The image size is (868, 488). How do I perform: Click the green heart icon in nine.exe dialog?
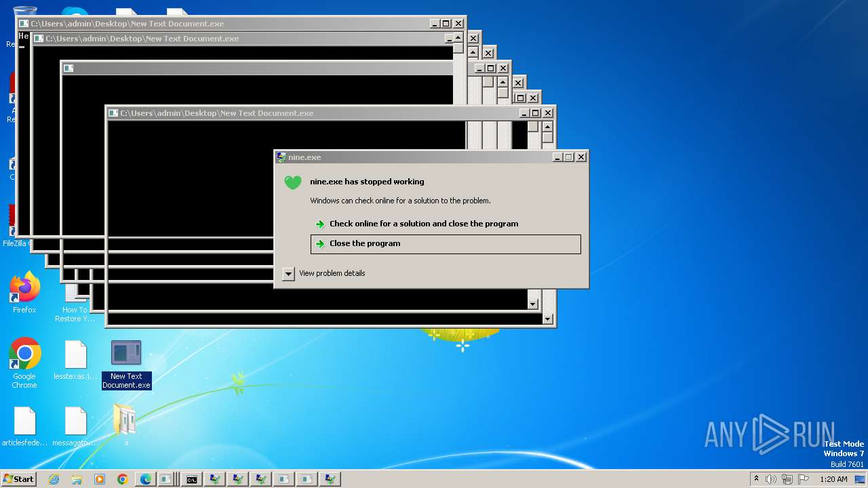[293, 182]
